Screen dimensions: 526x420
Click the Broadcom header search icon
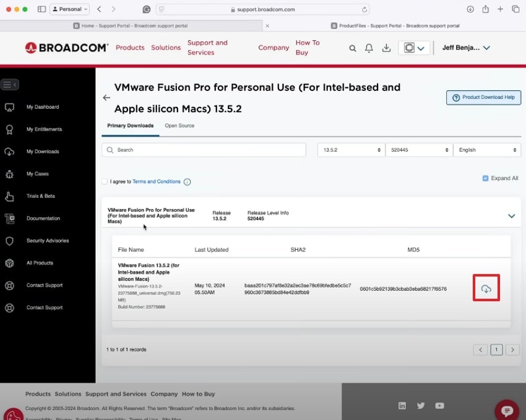353,48
